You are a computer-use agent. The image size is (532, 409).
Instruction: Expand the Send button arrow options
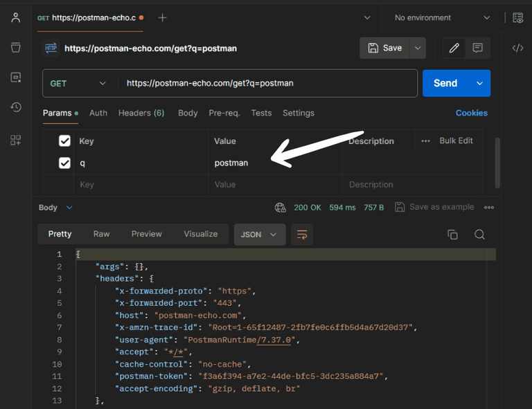coord(479,83)
